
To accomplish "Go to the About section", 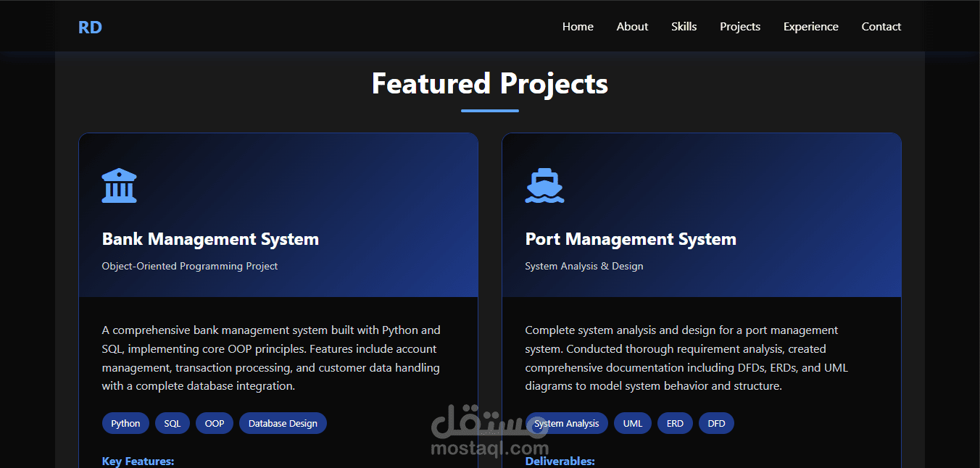I will 632,27.
